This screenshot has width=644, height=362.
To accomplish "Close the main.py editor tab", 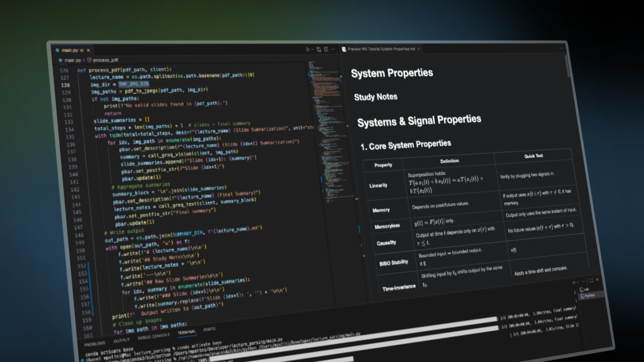I will tap(89, 50).
